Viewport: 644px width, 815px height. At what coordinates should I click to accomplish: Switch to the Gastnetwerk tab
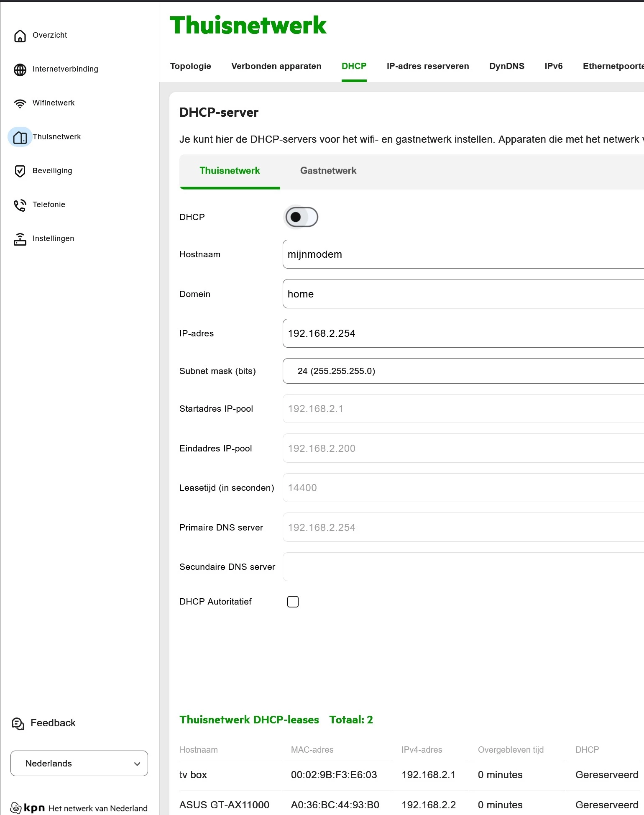click(328, 171)
